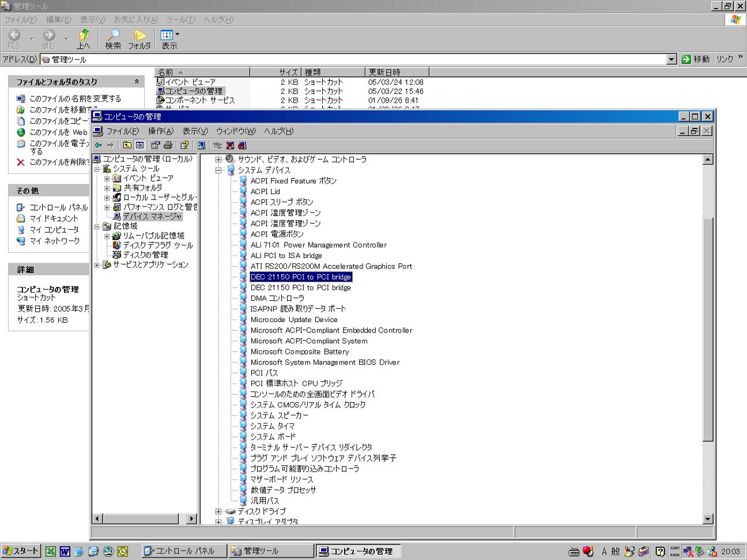Select コンポーネント サービス shortcut in file list
This screenshot has width=747, height=560.
pos(199,100)
